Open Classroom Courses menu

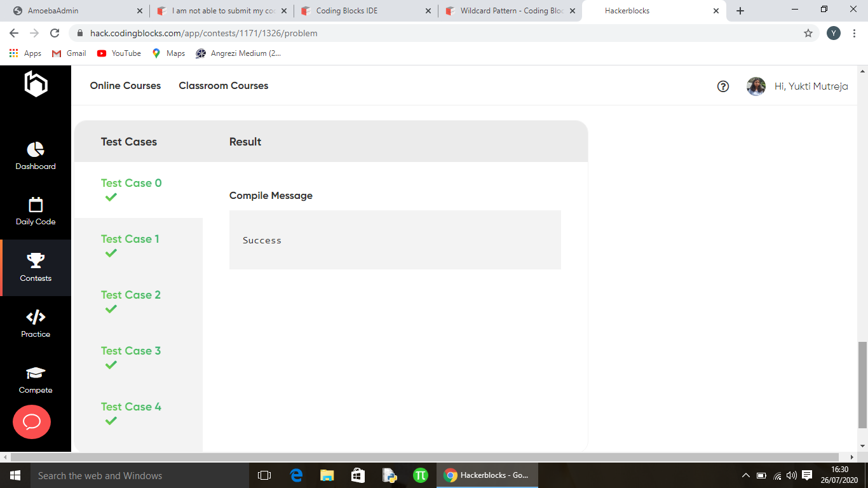(x=224, y=86)
